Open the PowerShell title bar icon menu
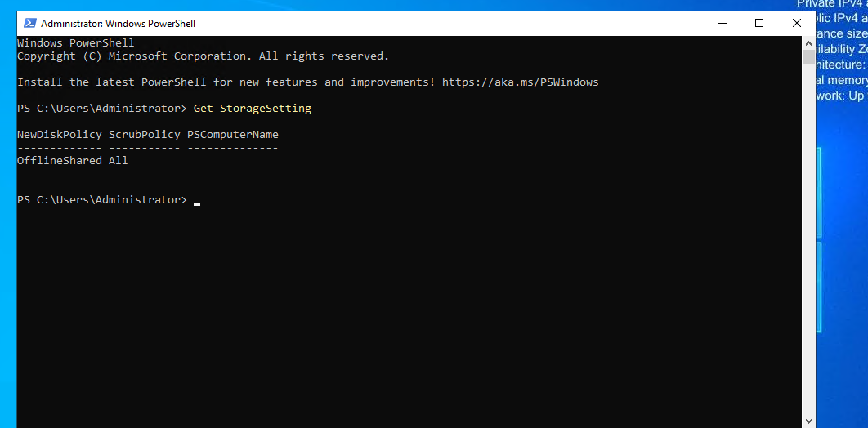The width and height of the screenshot is (868, 428). click(x=30, y=23)
